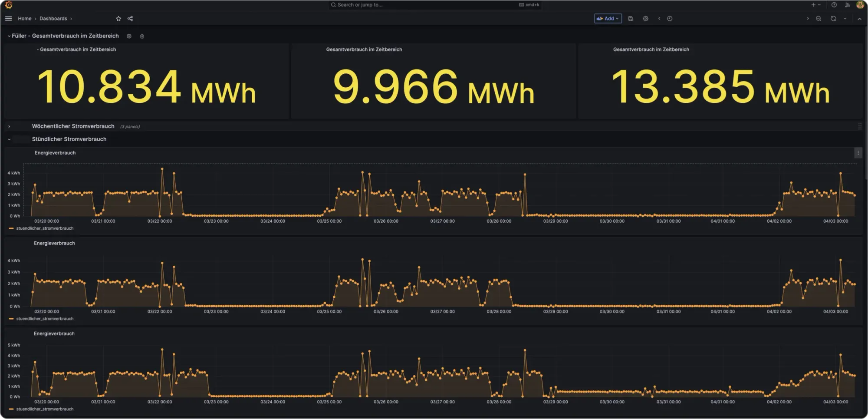Shift time range forward with right arrow
Viewport: 868px width, 419px height.
point(808,19)
